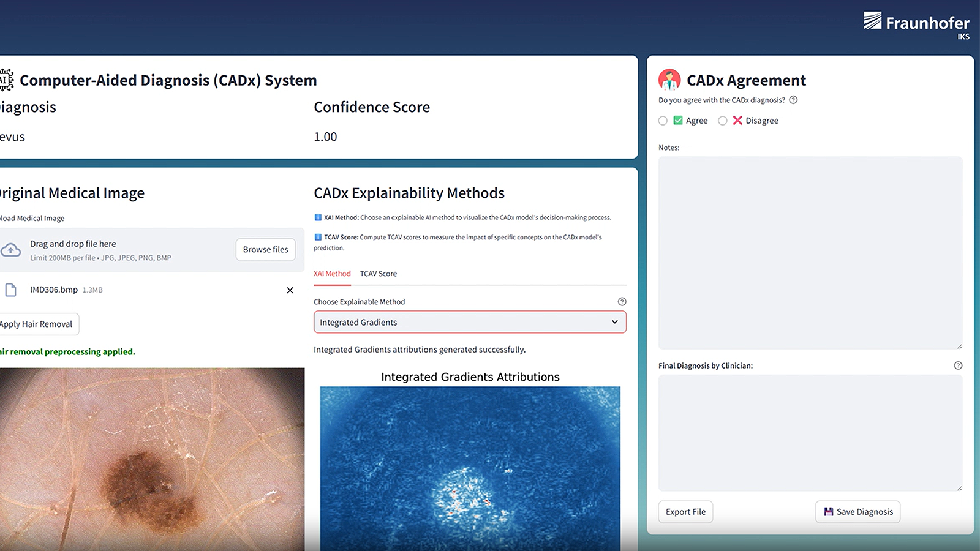This screenshot has width=980, height=551.
Task: Open the Integrated Gradients method dropdown
Action: (470, 322)
